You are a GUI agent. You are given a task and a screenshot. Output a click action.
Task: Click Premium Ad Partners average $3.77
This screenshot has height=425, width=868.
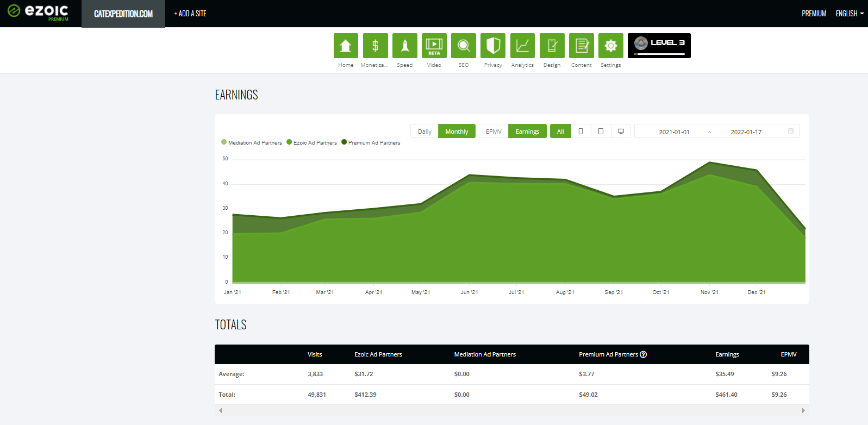click(x=586, y=374)
